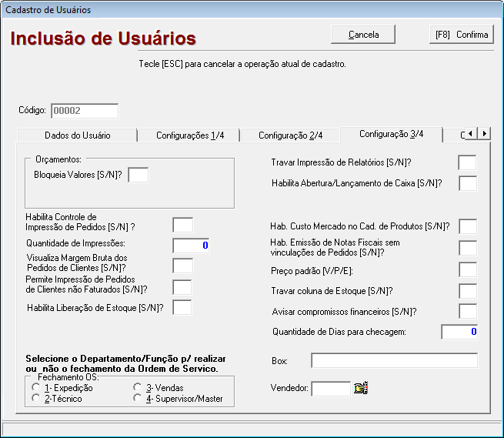Go to Configuração 2/4 tab

(290, 135)
